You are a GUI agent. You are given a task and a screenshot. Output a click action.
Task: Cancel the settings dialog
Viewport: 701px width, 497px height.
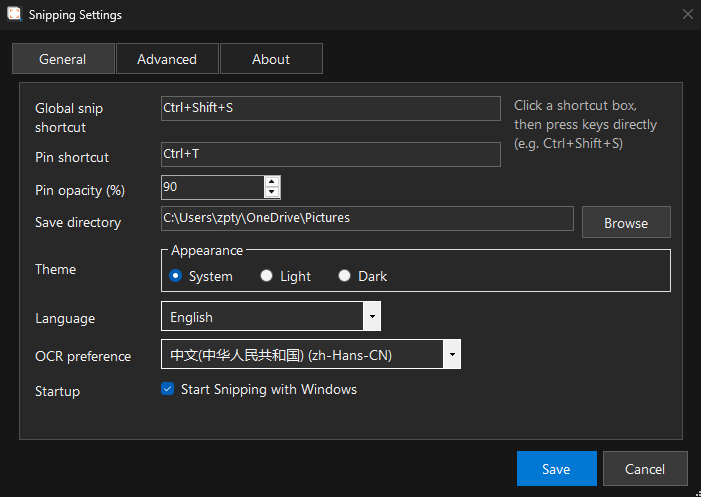645,468
